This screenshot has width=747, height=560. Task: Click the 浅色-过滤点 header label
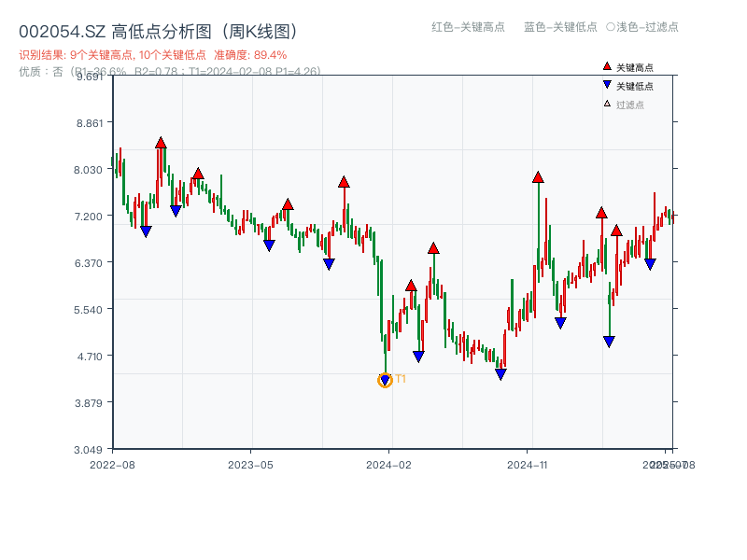(642, 27)
